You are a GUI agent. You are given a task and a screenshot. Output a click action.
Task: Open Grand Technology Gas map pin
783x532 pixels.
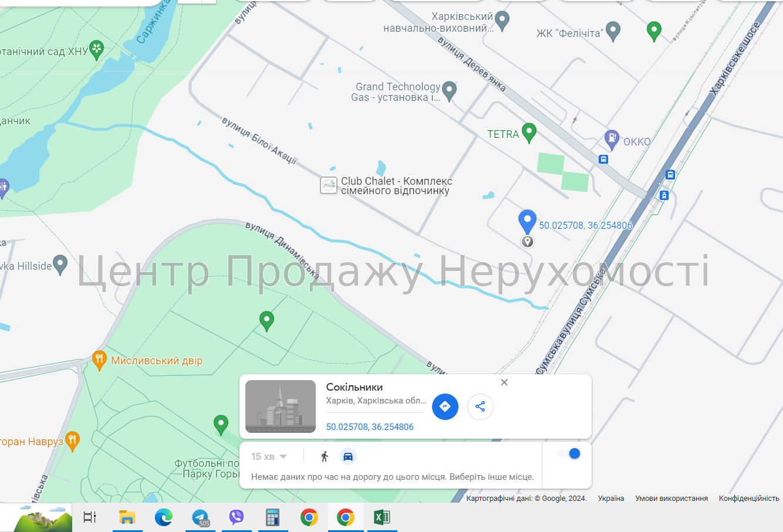point(449,91)
